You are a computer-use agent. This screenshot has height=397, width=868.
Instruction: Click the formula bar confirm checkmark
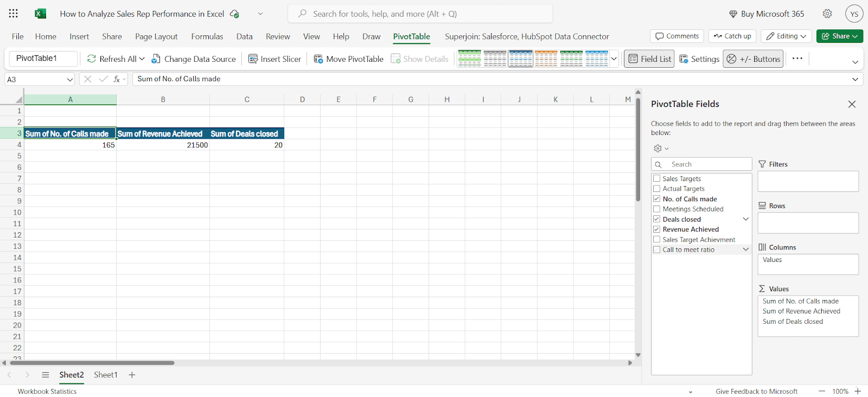point(103,79)
